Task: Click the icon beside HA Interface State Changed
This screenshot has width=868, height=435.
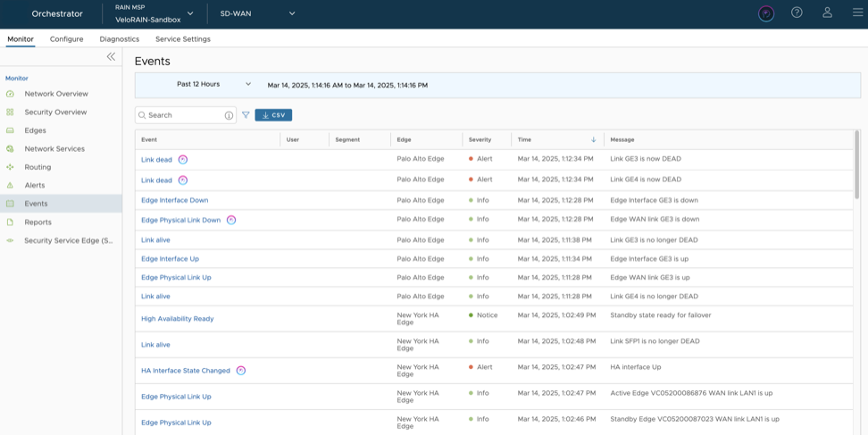Action: tap(240, 370)
